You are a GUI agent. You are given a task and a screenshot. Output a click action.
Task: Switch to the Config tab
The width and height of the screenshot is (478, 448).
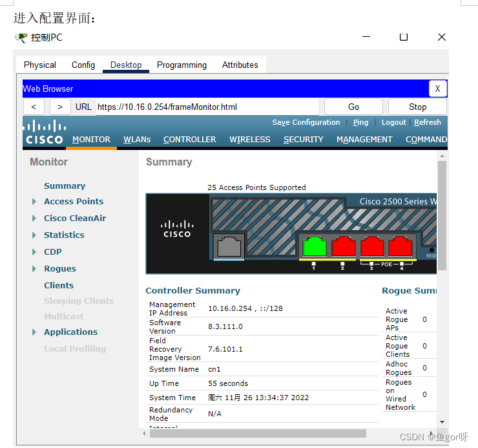(x=83, y=65)
